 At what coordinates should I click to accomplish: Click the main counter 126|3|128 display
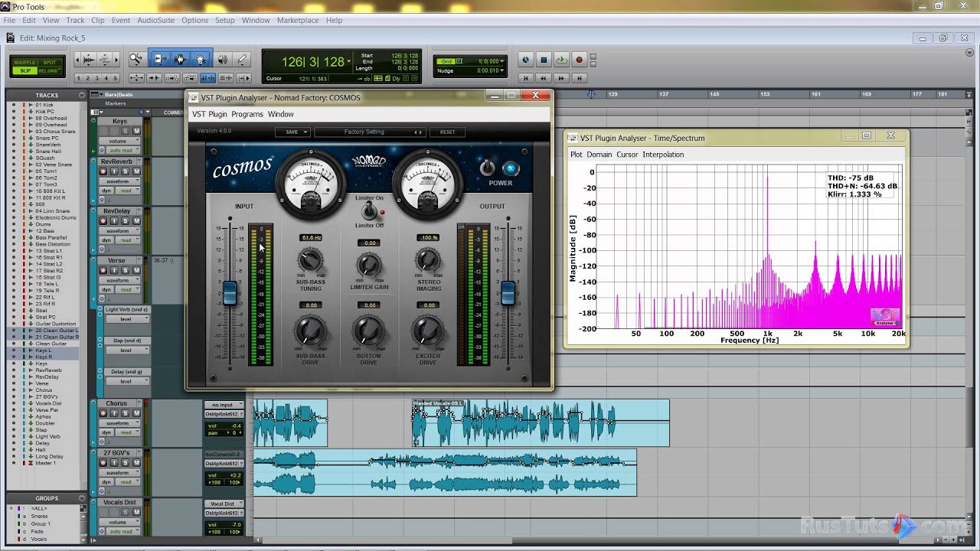(x=313, y=62)
